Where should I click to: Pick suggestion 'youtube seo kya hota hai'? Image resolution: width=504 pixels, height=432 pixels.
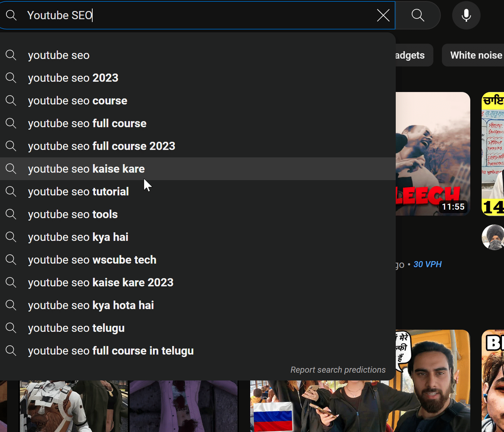click(198, 305)
